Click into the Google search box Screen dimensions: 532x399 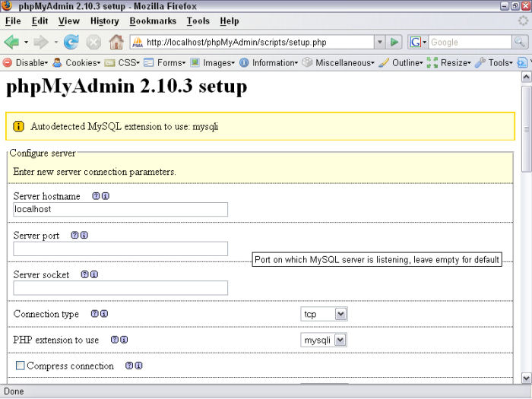point(470,43)
